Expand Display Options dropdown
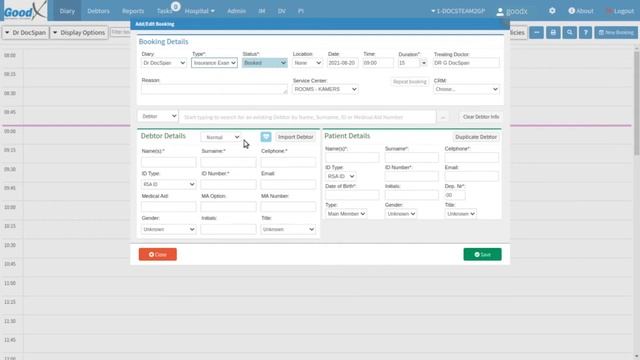This screenshot has width=640, height=360. tap(79, 32)
